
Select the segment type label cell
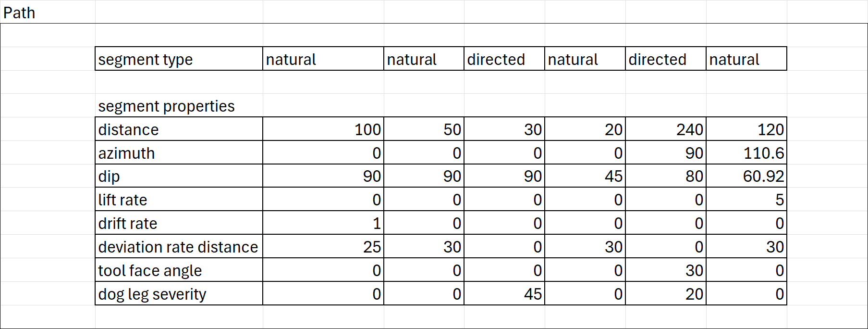(x=179, y=59)
